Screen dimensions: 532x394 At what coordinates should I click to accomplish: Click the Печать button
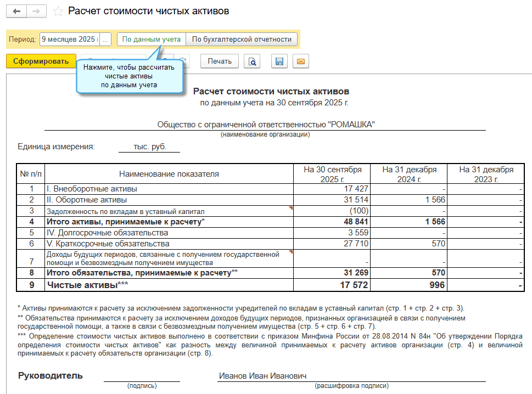(x=220, y=61)
